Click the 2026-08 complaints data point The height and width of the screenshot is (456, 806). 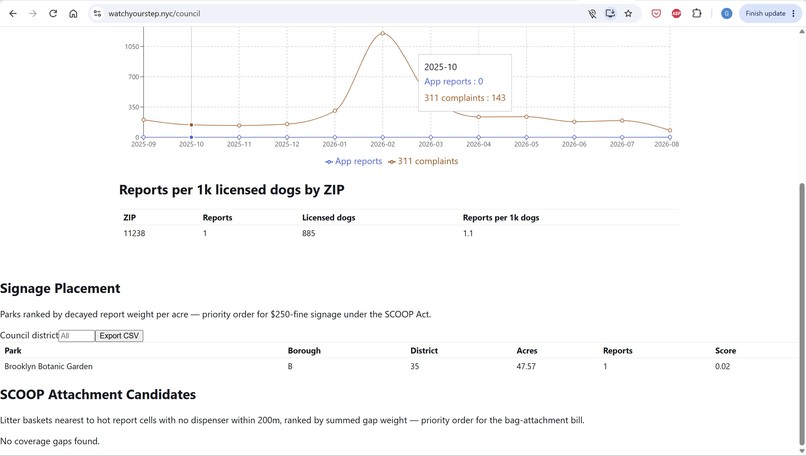click(x=670, y=131)
